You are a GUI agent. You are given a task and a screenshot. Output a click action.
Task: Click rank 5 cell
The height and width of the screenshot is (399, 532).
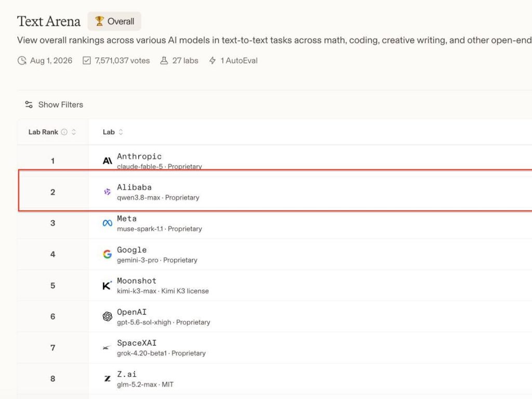coord(53,285)
